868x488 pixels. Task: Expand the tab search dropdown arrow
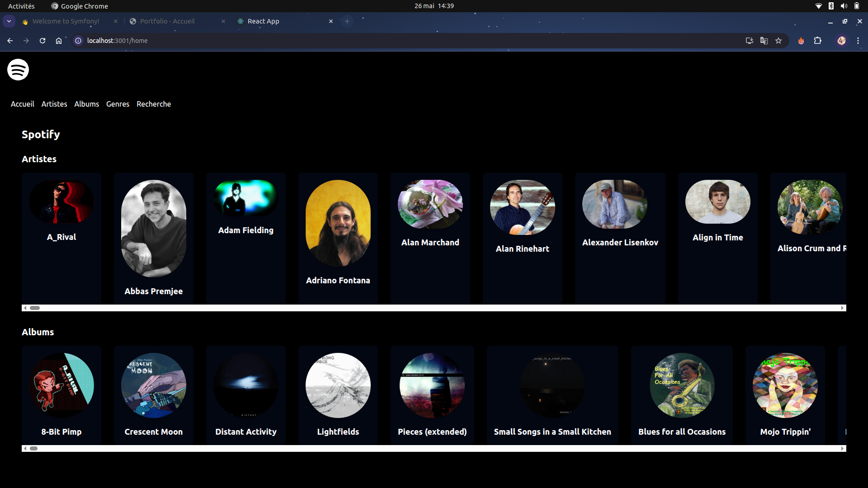[x=9, y=21]
